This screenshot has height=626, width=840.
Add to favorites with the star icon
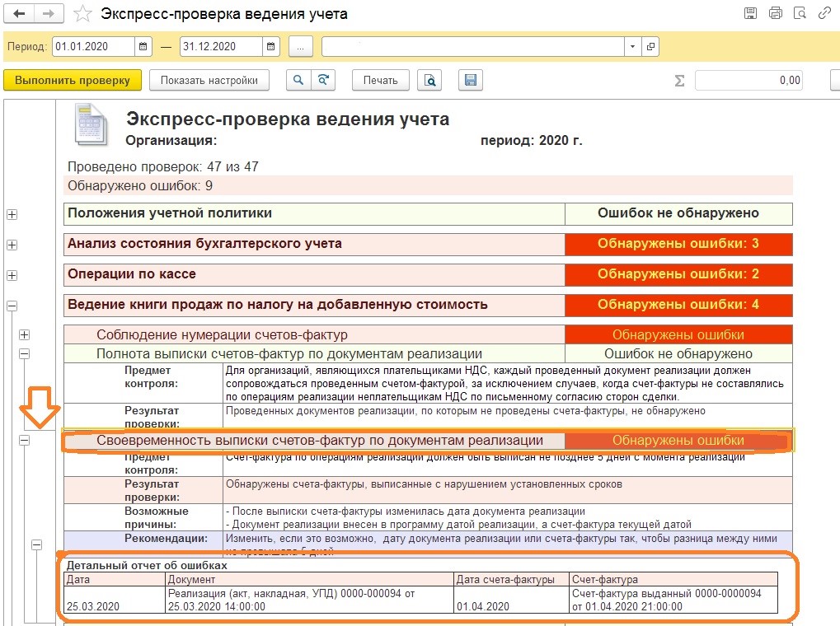(x=82, y=14)
